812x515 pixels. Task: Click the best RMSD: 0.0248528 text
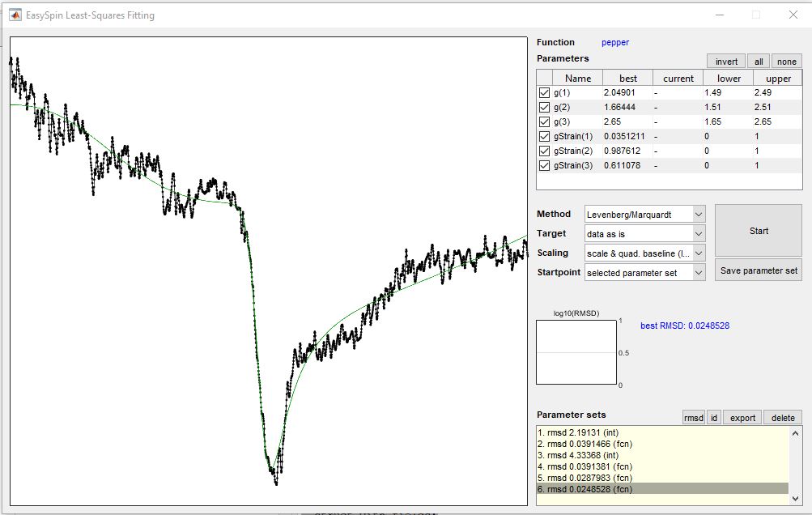(x=685, y=326)
